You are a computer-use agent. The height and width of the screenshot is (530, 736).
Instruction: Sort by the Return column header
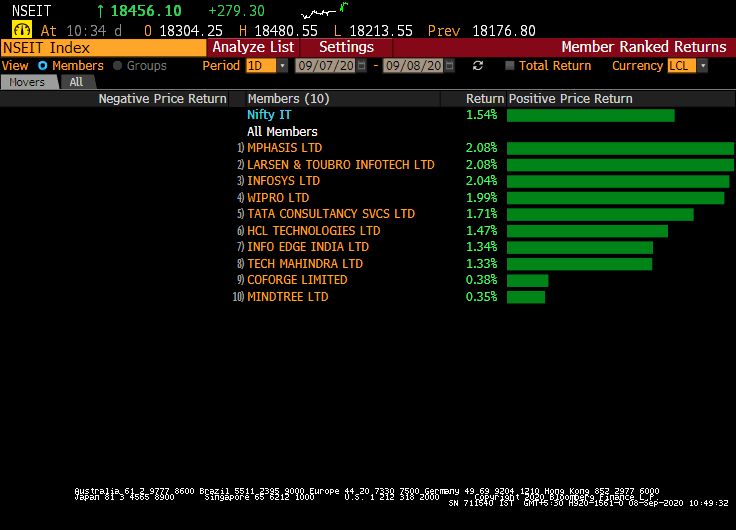pos(485,99)
